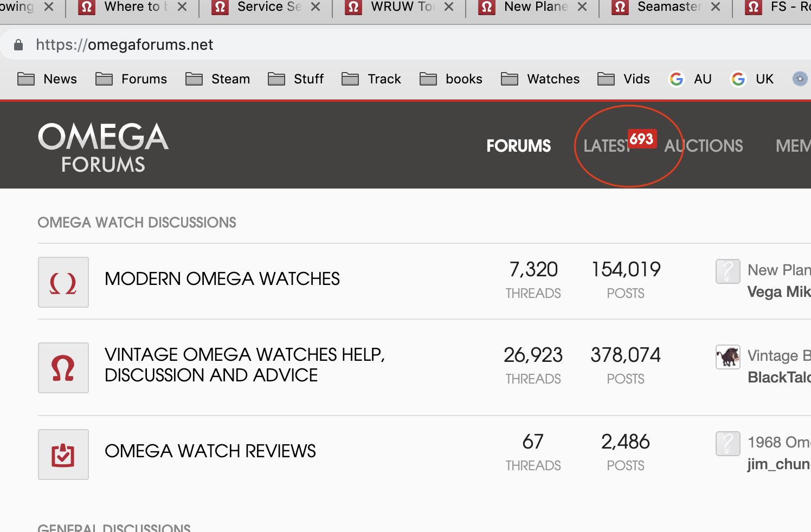The image size is (811, 532).
Task: Expand the Steam bookmarks folder
Action: point(217,79)
